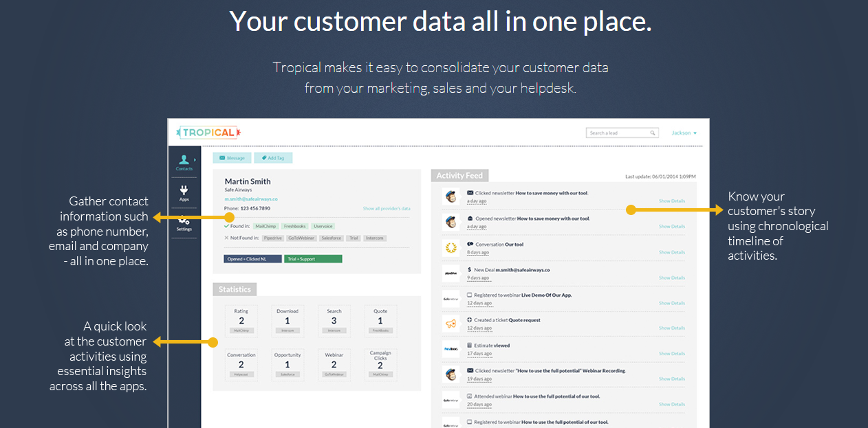Image resolution: width=868 pixels, height=428 pixels.
Task: Click the megaphone icon for ticket entry
Action: [x=451, y=324]
